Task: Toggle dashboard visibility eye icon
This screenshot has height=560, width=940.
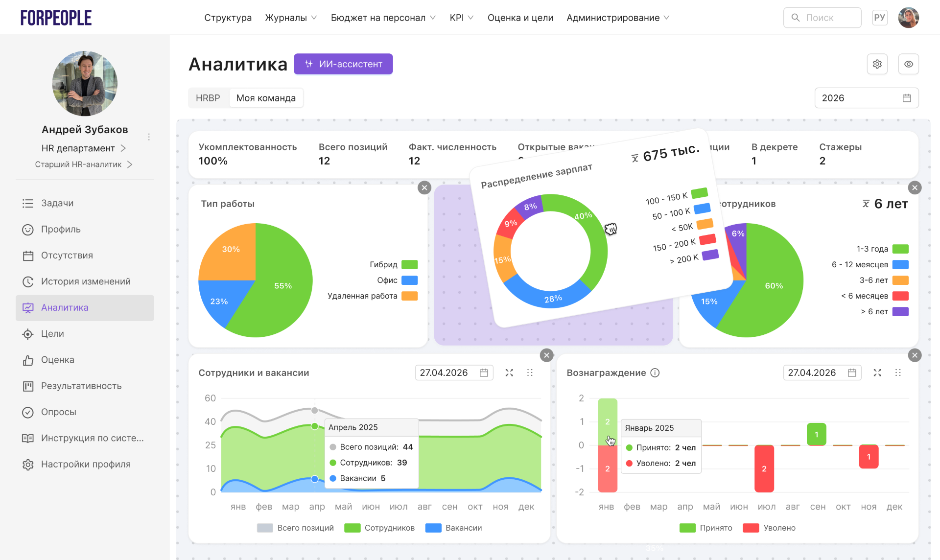Action: 908,64
